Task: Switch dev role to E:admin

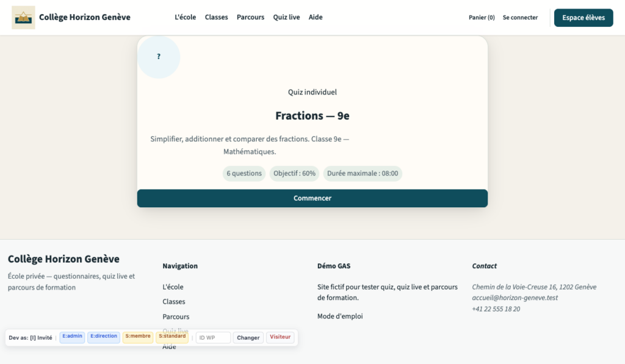Action: click(x=72, y=337)
